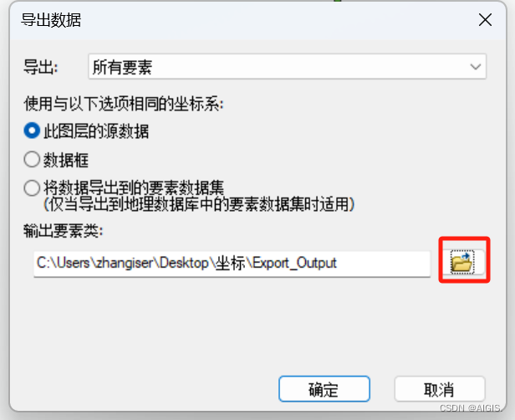515x420 pixels.
Task: Click the 使用与以下选项相同的坐标系 heading
Action: coord(124,104)
